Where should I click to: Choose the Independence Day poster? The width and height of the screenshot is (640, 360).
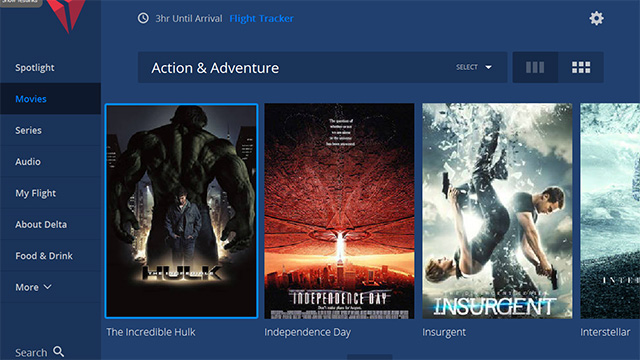point(339,211)
